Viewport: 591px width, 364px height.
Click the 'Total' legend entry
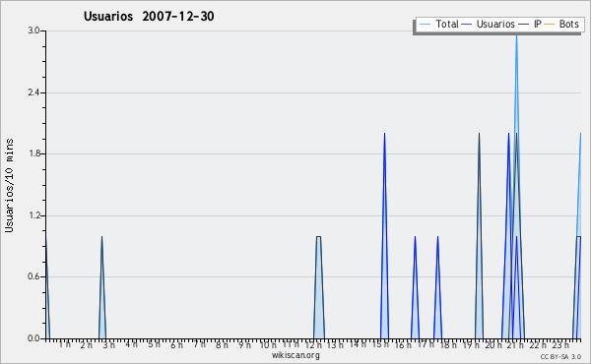point(438,24)
